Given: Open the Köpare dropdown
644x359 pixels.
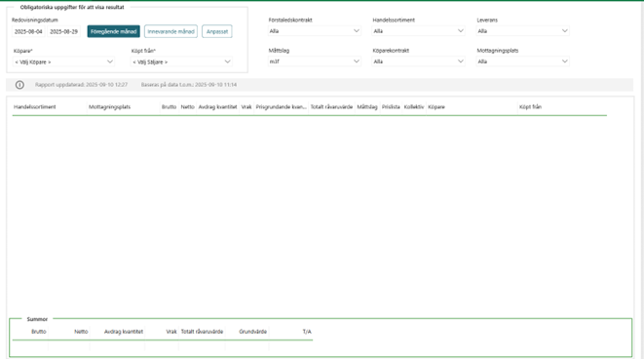Looking at the screenshot, I should (x=63, y=61).
